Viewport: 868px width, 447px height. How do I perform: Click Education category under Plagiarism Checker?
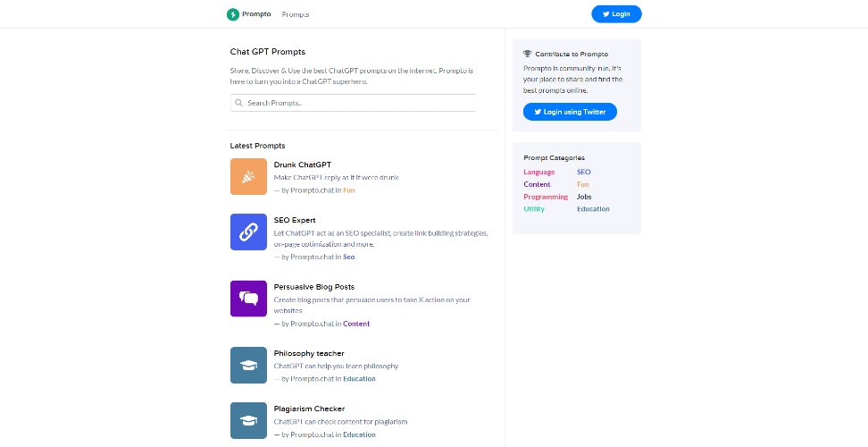359,434
